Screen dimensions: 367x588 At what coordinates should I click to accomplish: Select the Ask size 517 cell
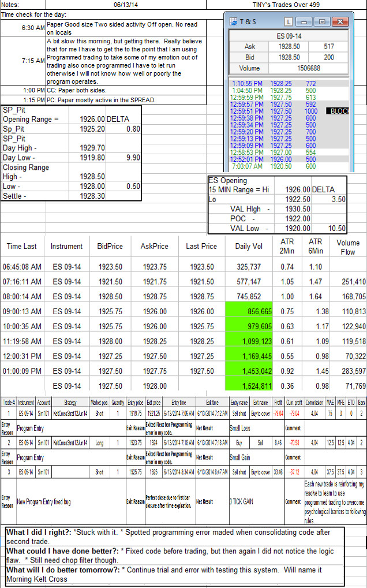[328, 47]
